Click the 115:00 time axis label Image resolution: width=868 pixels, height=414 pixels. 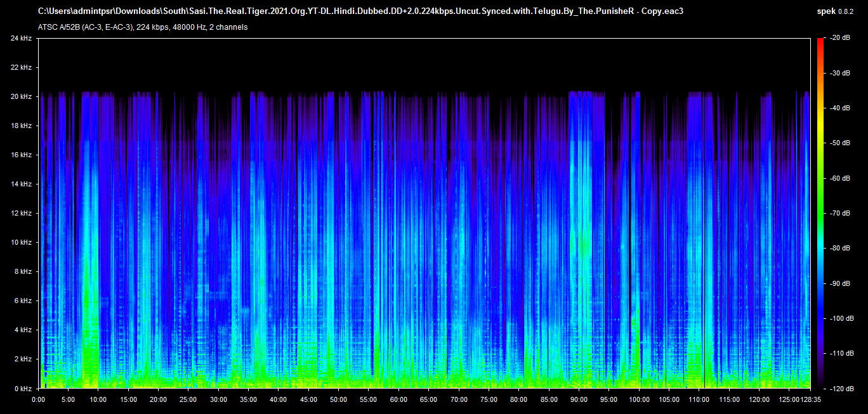(729, 400)
